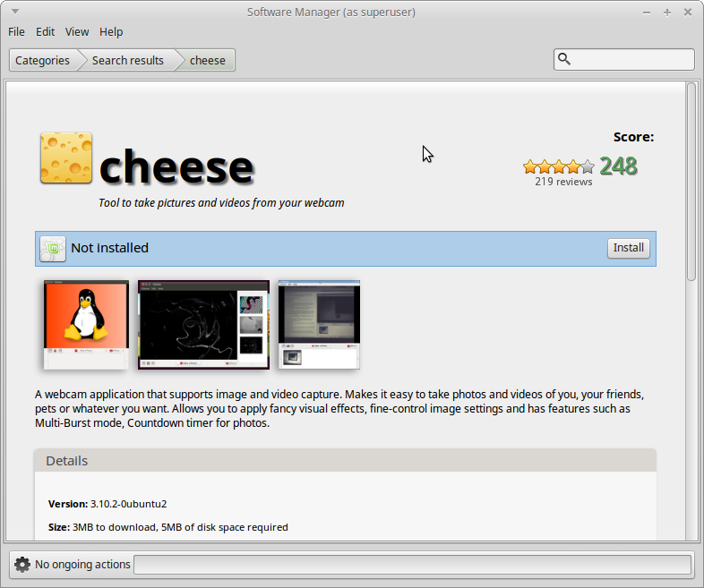704x588 pixels.
Task: Open the Edit menu
Action: click(45, 32)
